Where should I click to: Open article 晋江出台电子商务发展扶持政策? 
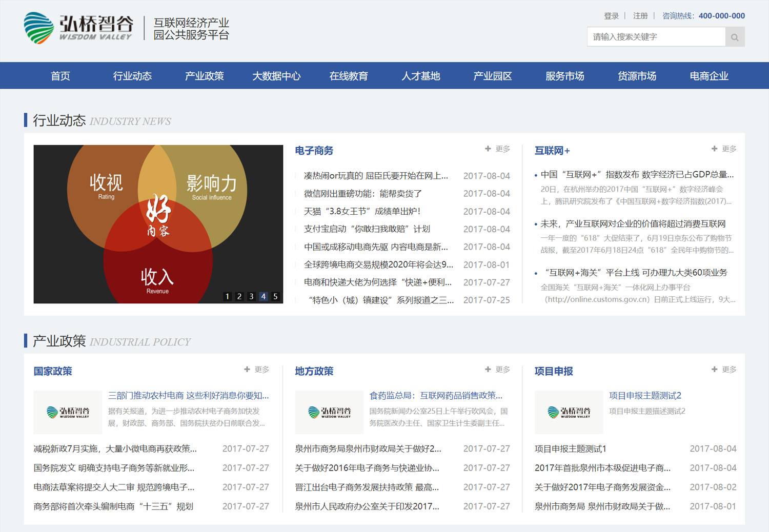[x=367, y=487]
